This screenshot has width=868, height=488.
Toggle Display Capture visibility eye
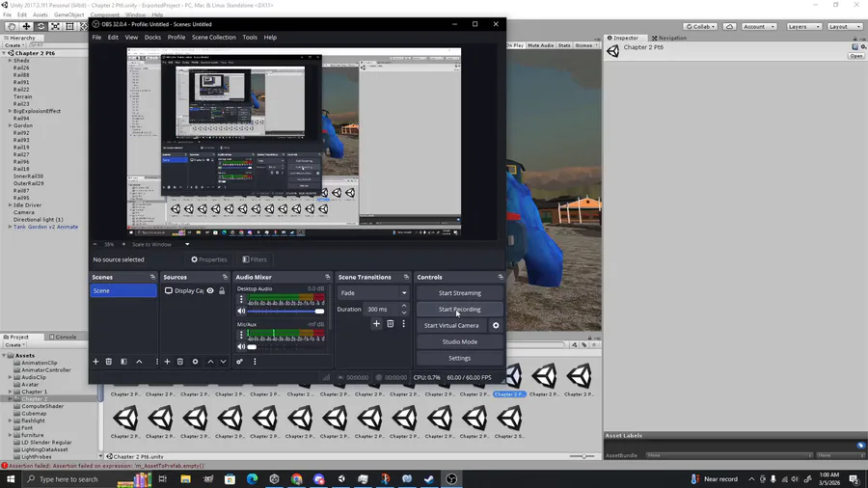[210, 290]
